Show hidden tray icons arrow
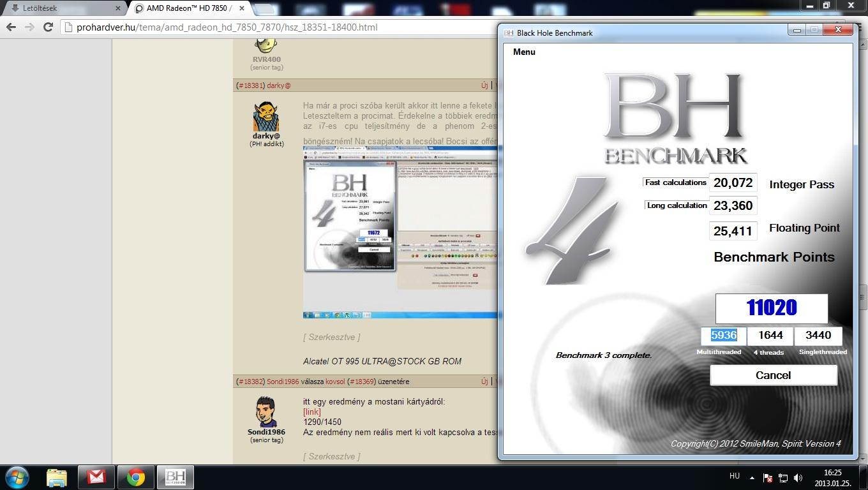This screenshot has height=490, width=868. pos(752,477)
